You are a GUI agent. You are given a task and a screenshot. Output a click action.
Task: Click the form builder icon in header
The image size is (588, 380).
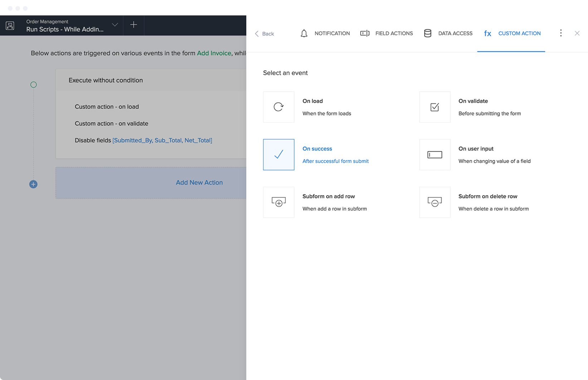tap(10, 25)
